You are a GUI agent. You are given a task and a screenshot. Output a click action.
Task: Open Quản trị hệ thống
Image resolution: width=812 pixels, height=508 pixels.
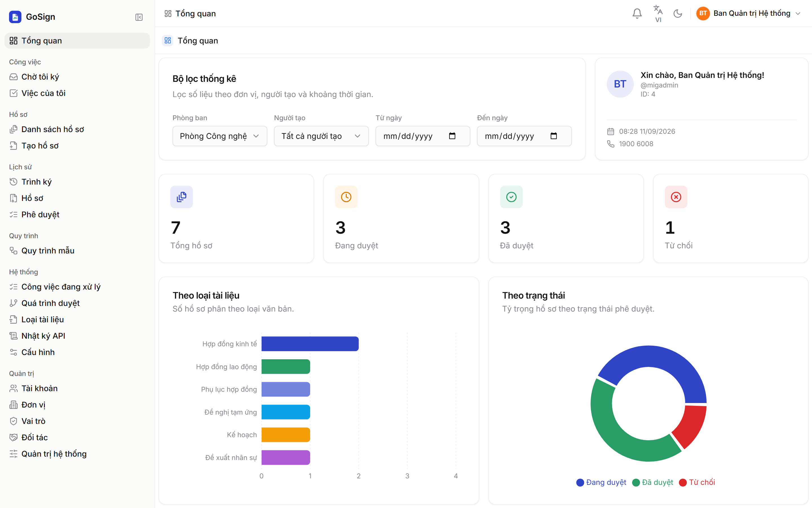tap(77, 454)
